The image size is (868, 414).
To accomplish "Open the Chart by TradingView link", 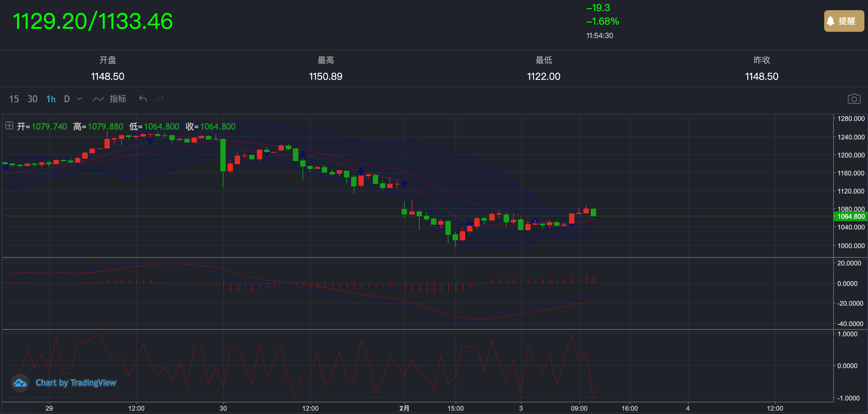I will 76,383.
